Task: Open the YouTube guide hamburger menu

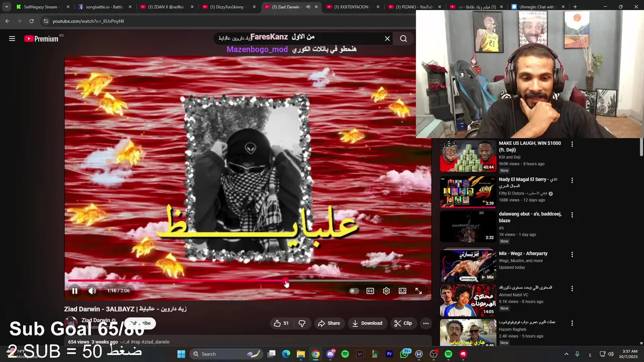Action: [x=12, y=39]
